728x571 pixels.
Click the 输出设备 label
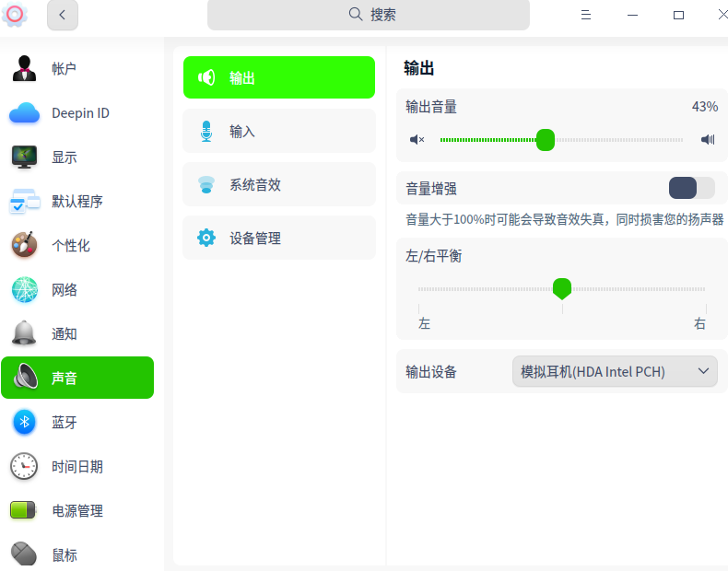click(x=431, y=371)
